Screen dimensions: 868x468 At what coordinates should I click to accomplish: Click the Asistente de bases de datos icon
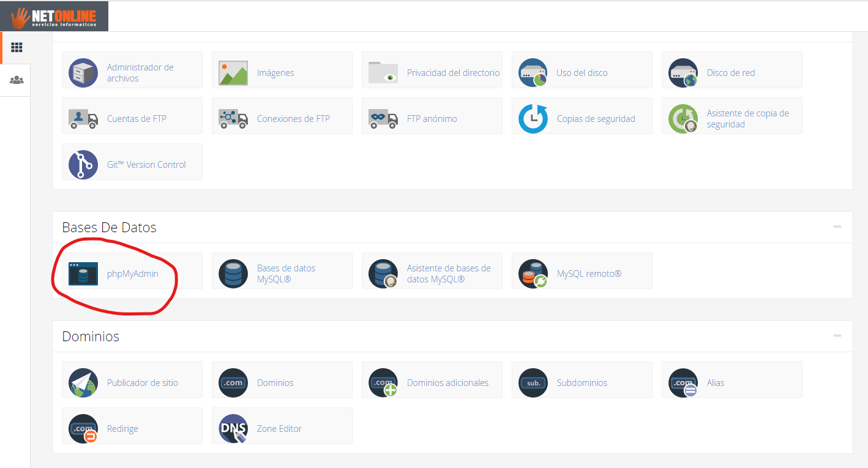(x=383, y=274)
